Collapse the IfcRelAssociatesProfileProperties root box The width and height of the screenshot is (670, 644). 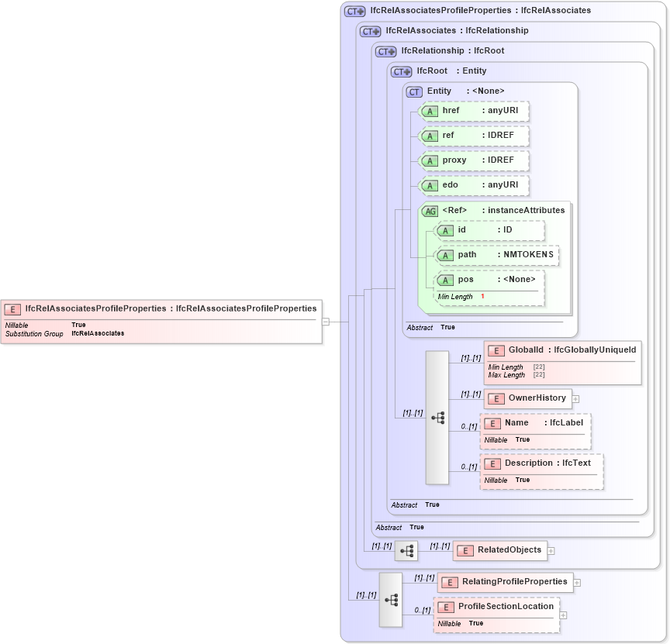click(x=326, y=321)
